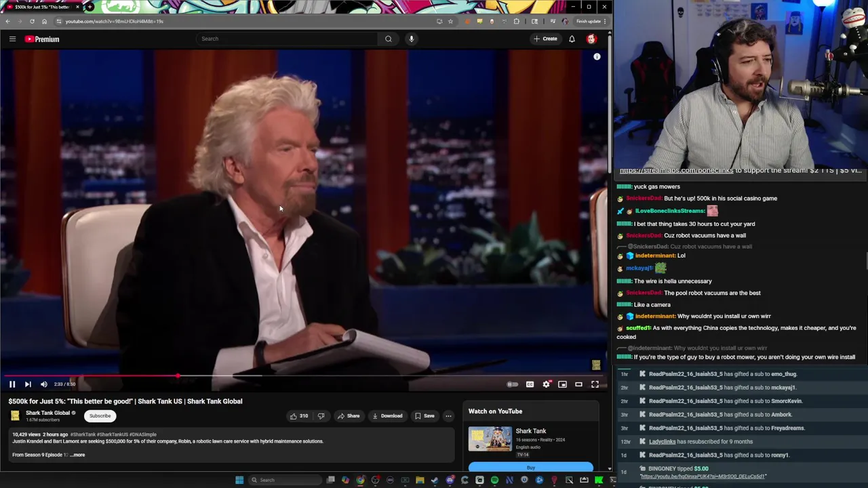
Task: Enter full screen mode
Action: click(595, 384)
